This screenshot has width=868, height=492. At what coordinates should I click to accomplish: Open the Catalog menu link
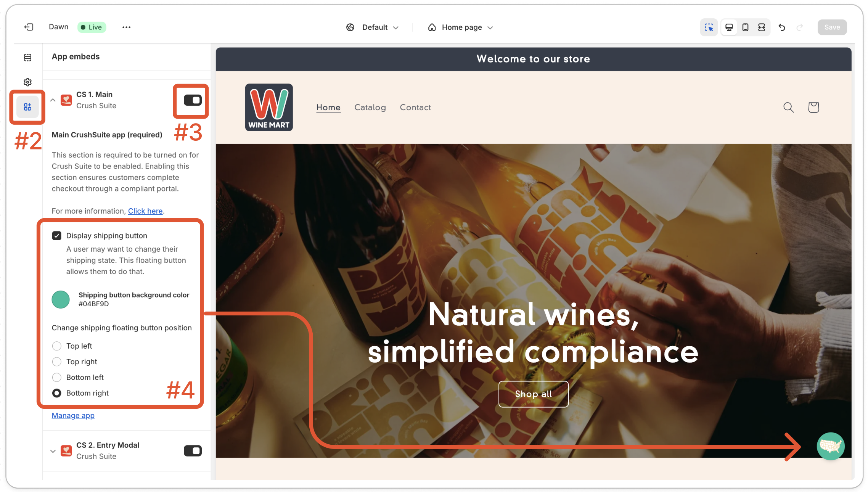tap(370, 108)
